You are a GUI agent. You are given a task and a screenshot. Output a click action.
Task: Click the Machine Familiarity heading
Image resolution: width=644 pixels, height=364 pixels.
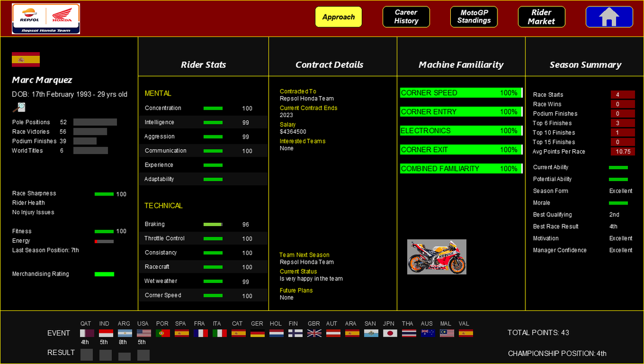point(461,65)
